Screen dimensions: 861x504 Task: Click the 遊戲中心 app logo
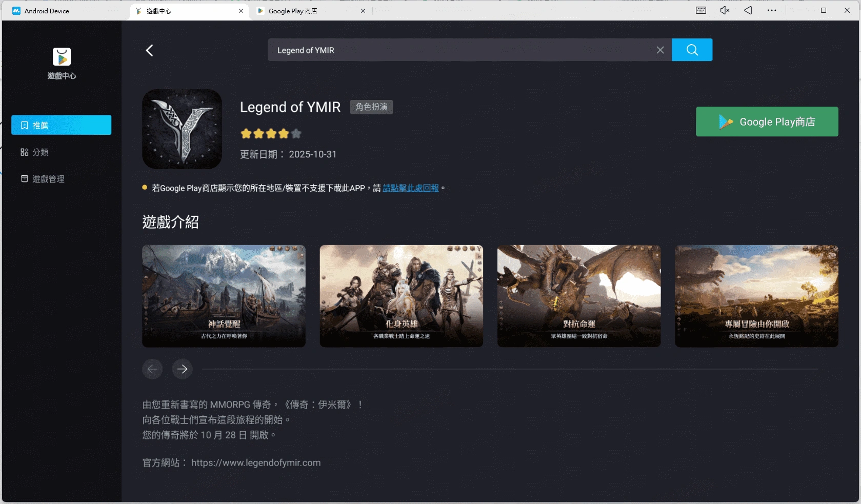(61, 56)
